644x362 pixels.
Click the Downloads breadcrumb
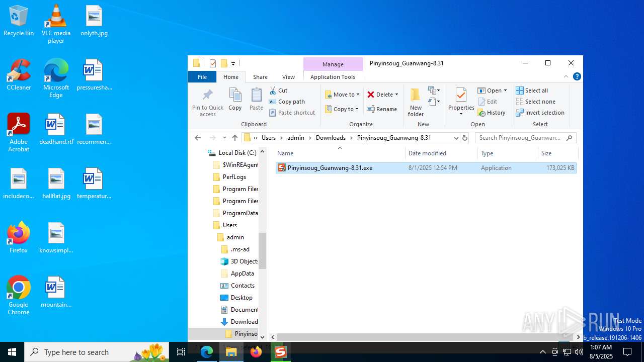(x=331, y=138)
